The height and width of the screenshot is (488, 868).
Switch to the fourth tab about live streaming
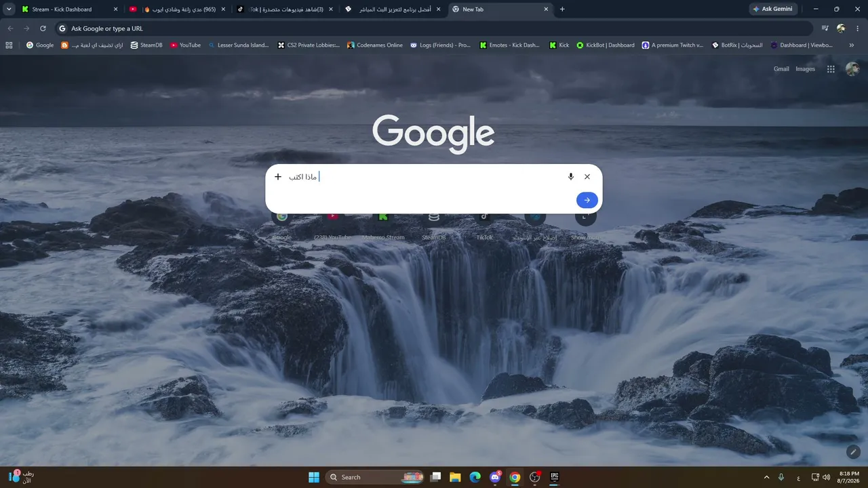393,9
